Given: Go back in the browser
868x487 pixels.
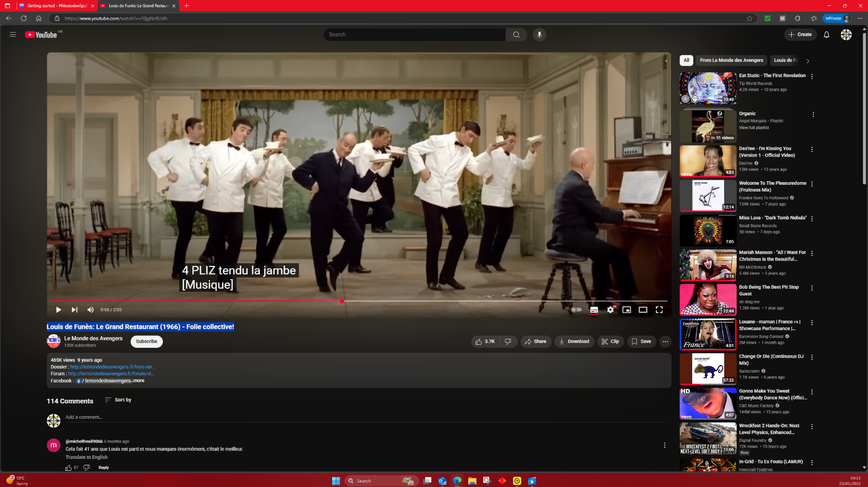Looking at the screenshot, I should click(x=9, y=19).
